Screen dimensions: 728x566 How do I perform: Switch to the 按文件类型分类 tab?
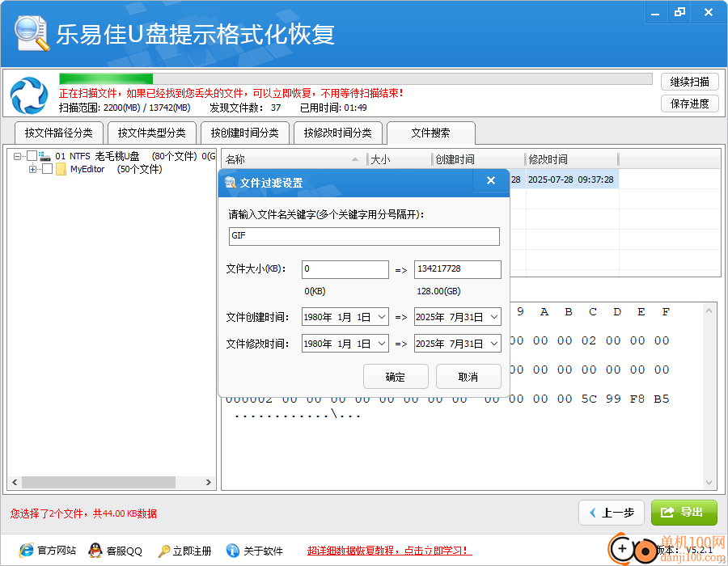click(152, 133)
